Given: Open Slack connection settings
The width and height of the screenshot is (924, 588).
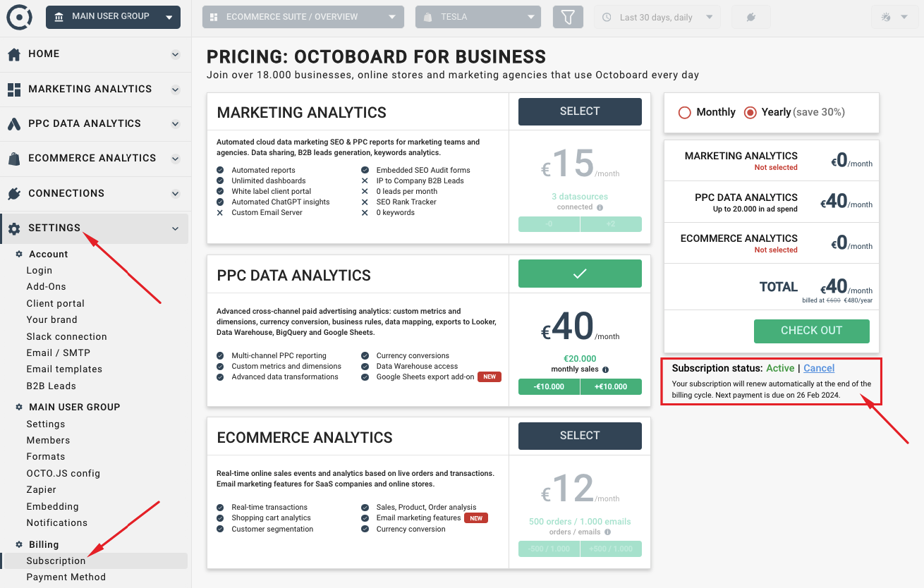Looking at the screenshot, I should pyautogui.click(x=67, y=336).
